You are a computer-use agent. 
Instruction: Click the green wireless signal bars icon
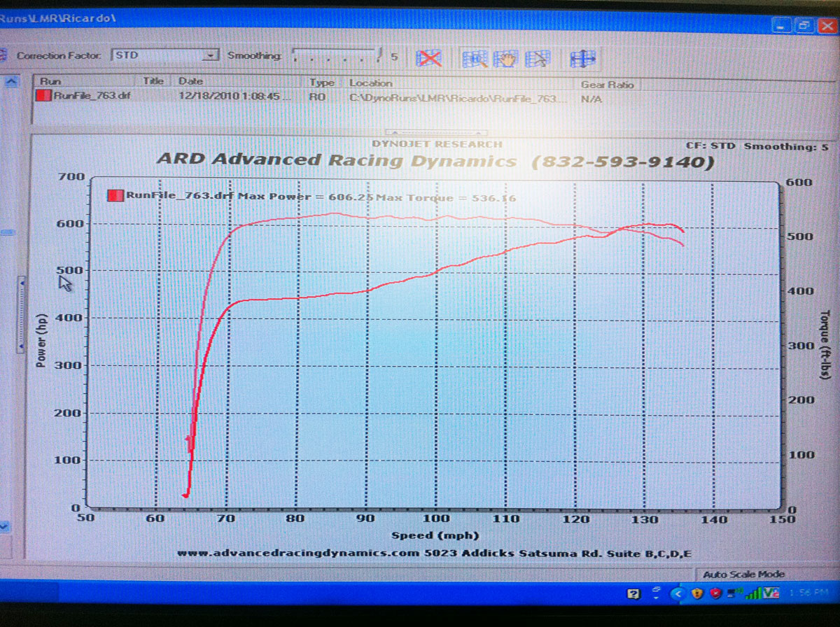pos(753,594)
